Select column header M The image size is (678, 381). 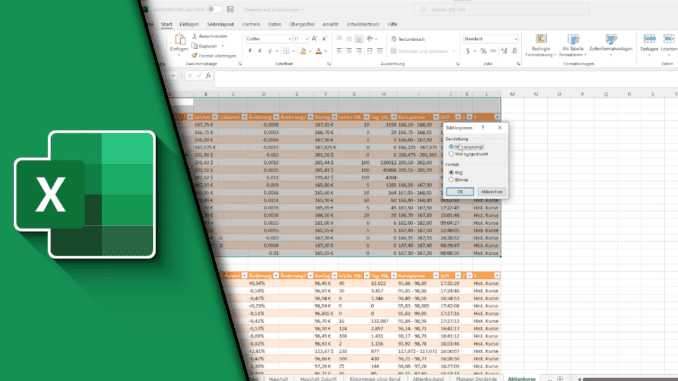(x=512, y=94)
